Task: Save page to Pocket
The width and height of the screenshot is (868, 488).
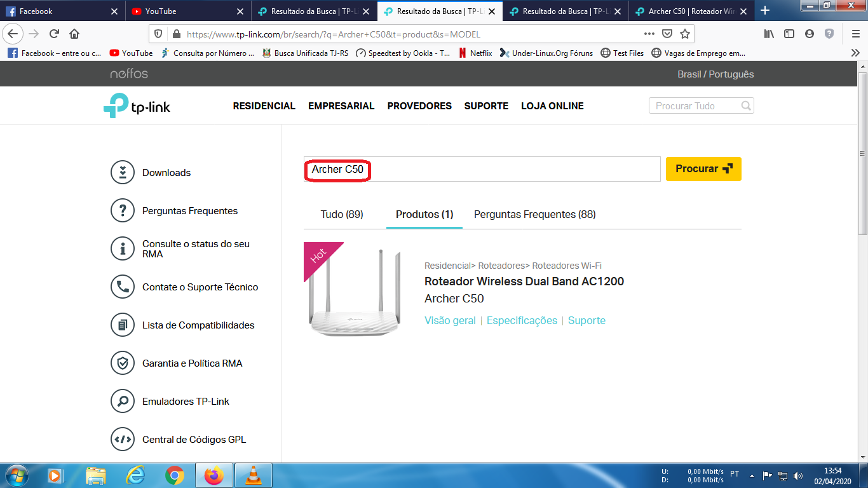Action: coord(667,34)
